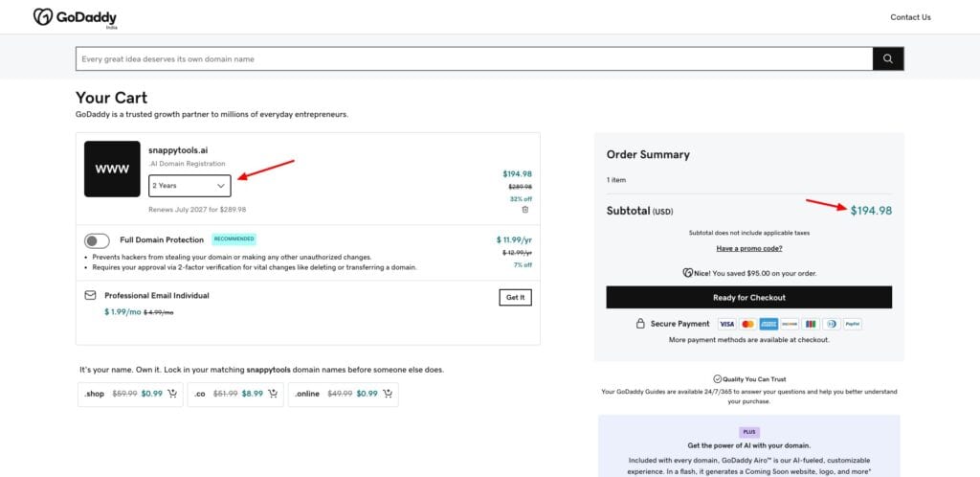This screenshot has width=980, height=477.
Task: Click Get It for Professional Email
Action: point(515,298)
